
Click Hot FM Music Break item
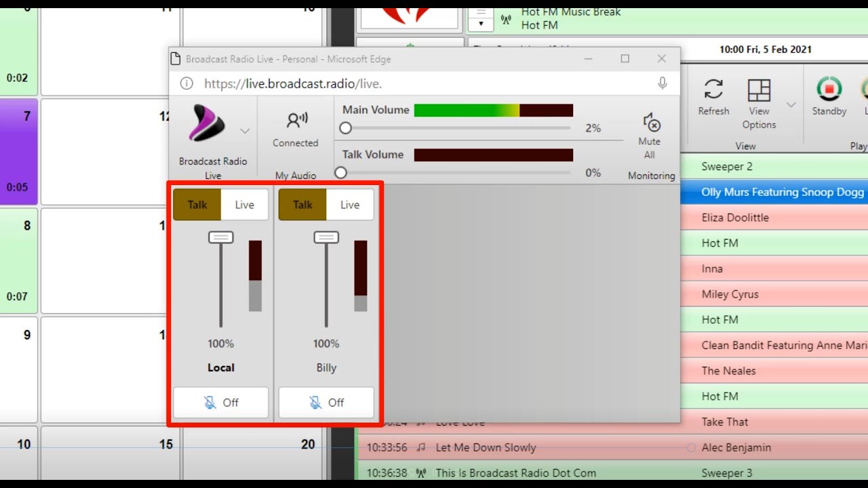click(x=571, y=12)
